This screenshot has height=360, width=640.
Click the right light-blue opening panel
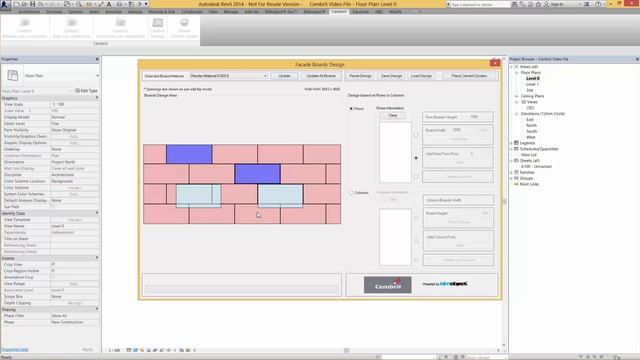click(x=280, y=196)
